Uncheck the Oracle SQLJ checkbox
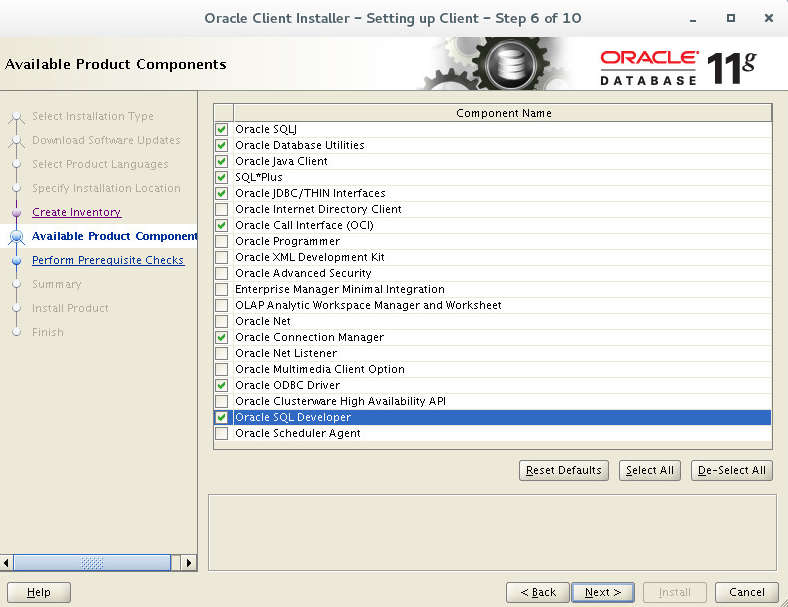Screen dimensions: 788x607 [x=222, y=129]
